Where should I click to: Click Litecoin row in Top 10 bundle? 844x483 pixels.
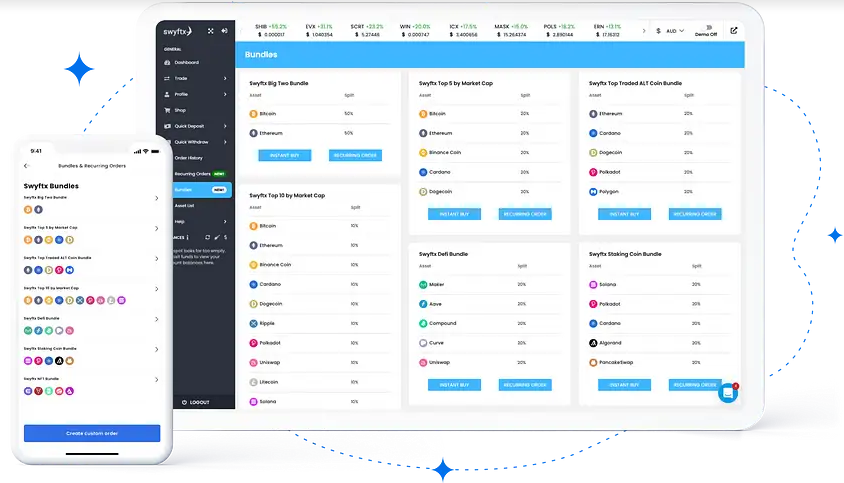point(320,382)
